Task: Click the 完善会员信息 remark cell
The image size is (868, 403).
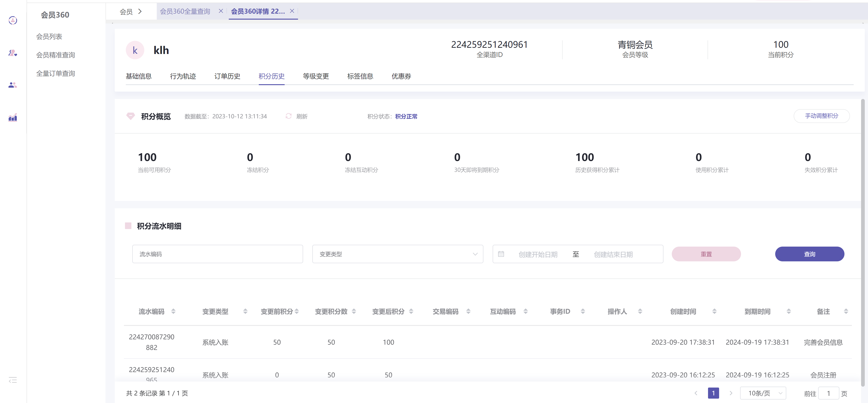Action: coord(823,342)
